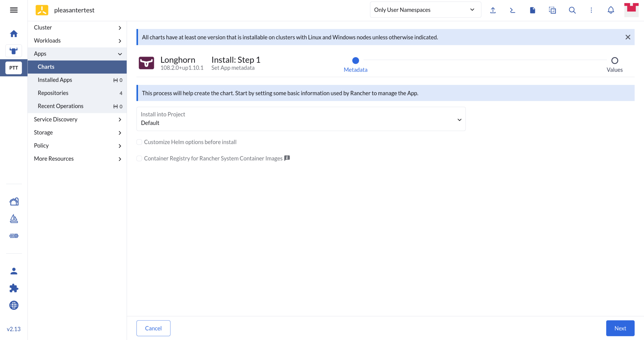This screenshot has height=340, width=644.
Task: Click the Import YAML upload icon
Action: coord(493,10)
